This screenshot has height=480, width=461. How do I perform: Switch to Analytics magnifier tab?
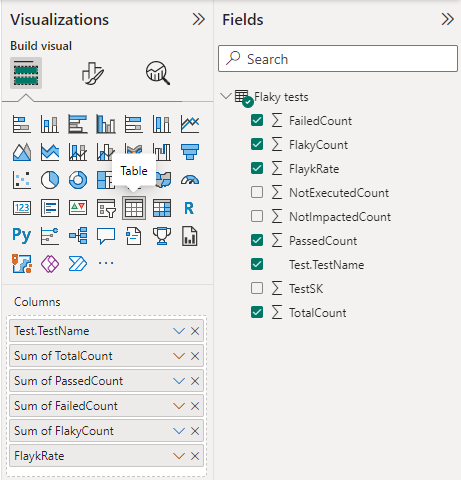point(158,73)
